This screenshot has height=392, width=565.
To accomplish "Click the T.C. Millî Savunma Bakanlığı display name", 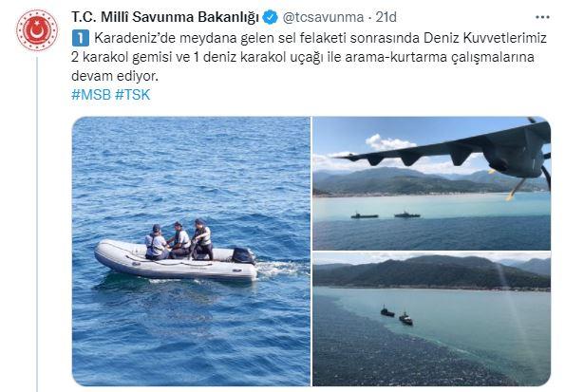I will tap(165, 17).
